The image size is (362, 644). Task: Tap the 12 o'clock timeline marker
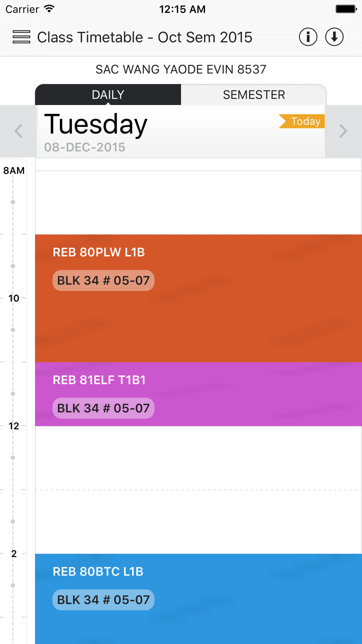click(14, 426)
